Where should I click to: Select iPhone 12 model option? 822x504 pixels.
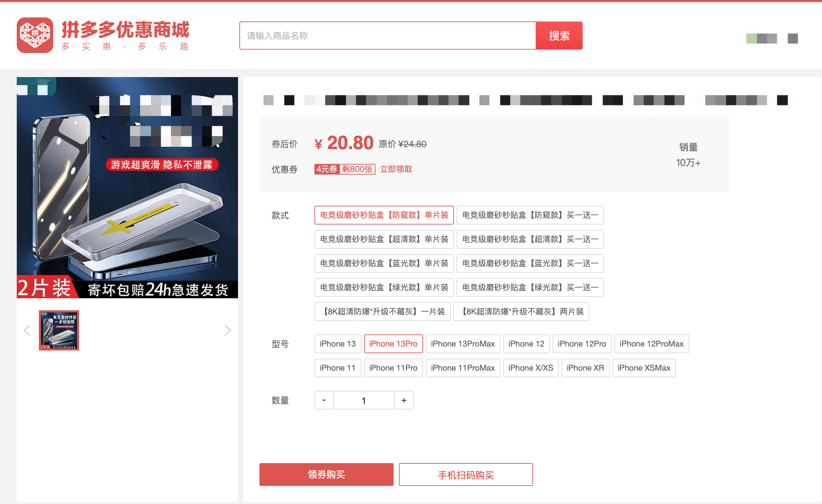pyautogui.click(x=525, y=343)
